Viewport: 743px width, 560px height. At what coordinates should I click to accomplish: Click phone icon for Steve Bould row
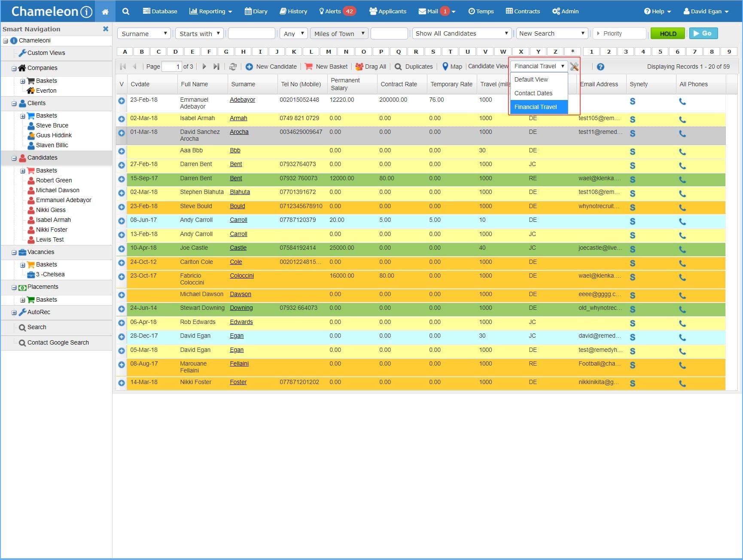682,208
